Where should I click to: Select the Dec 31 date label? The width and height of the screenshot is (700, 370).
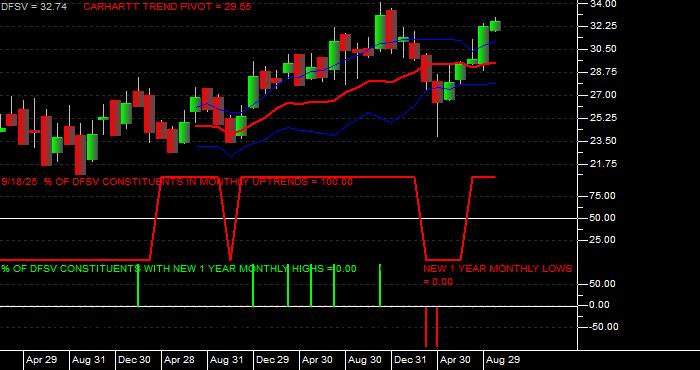411,360
